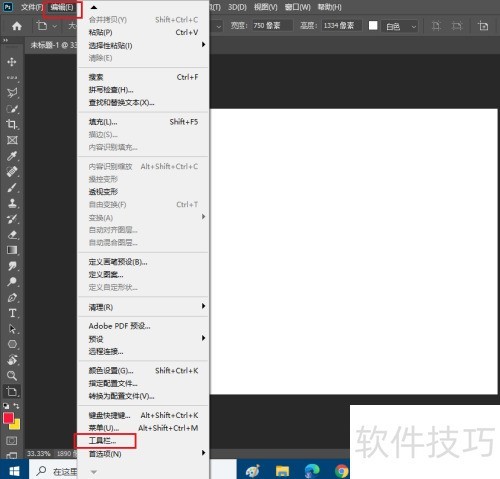Screen dimensions: 500x479
Task: Set artboard to portrait orientation
Action: pos(436,26)
